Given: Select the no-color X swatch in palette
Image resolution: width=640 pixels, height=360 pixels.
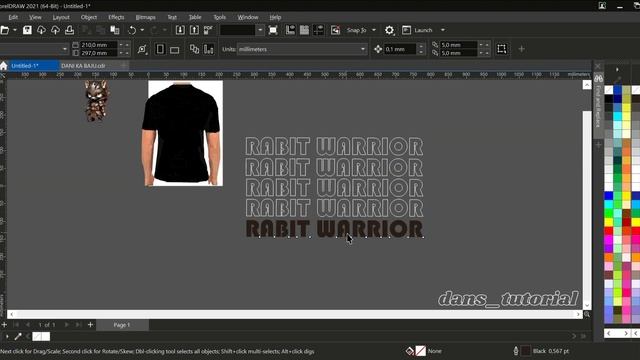Looking at the screenshot, I should pyautogui.click(x=609, y=90).
